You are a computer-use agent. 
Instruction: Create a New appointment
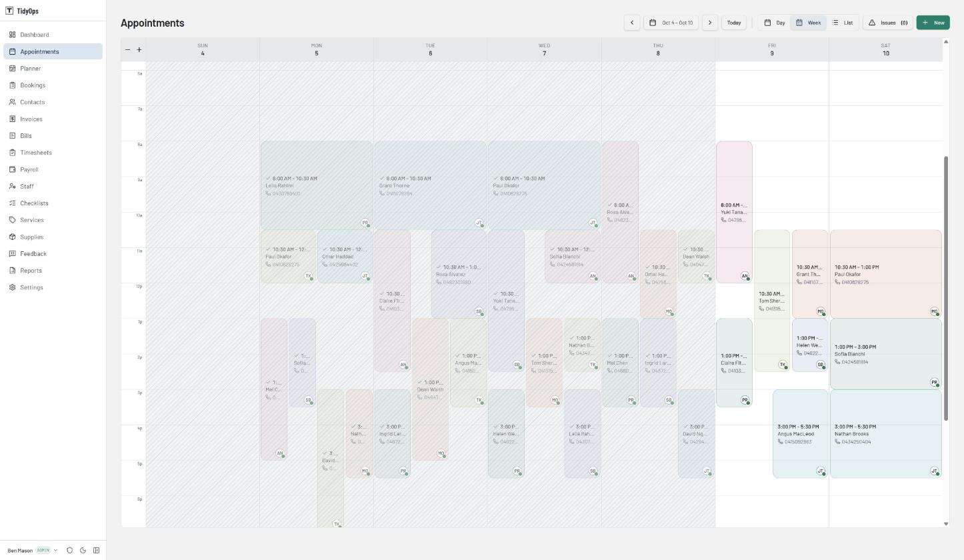point(933,23)
